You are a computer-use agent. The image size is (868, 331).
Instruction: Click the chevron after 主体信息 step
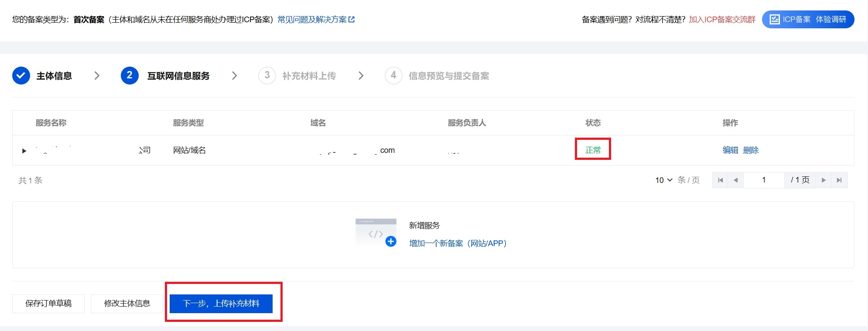[97, 76]
